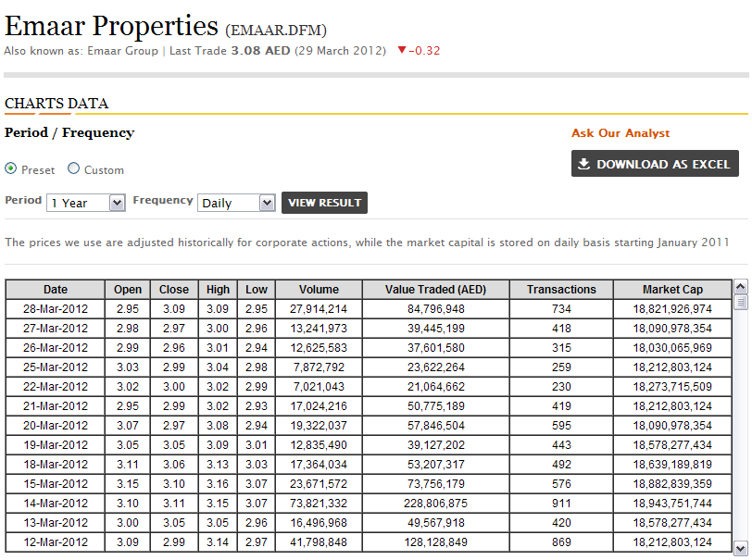Click the Volume column header
Image resolution: width=752 pixels, height=560 pixels.
(319, 290)
